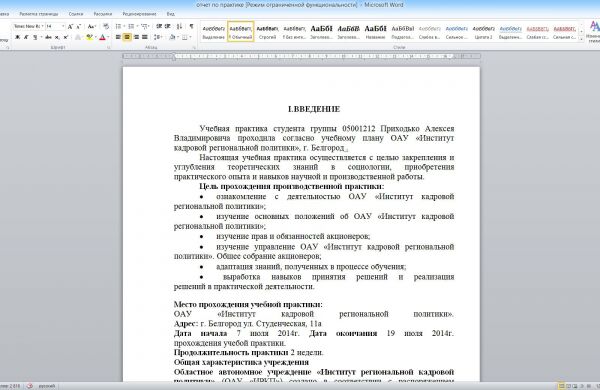Sort the selected text
The height and width of the screenshot is (390, 600).
point(179,26)
